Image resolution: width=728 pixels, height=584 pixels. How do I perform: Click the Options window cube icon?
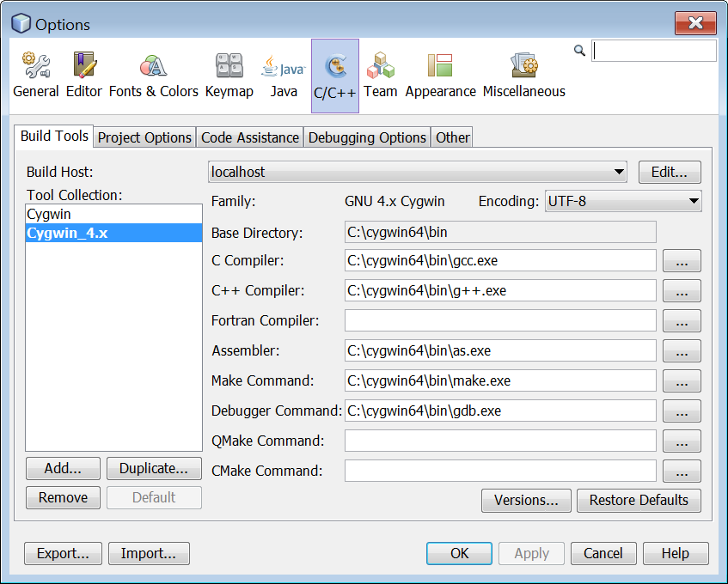point(21,23)
